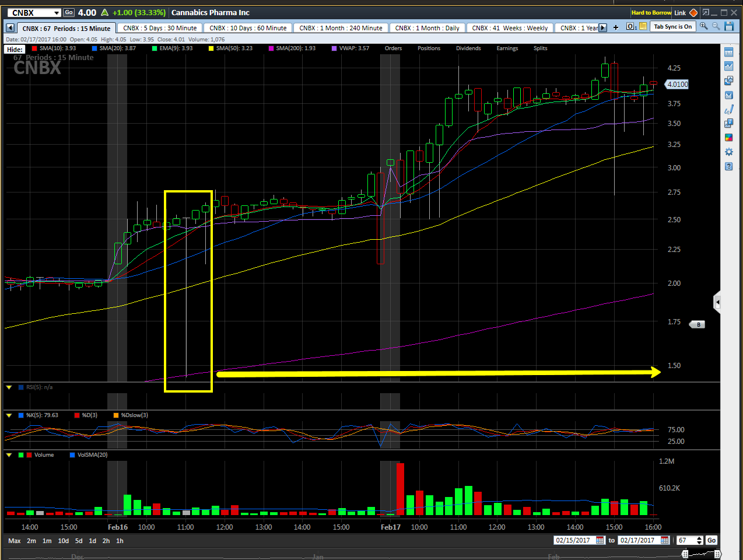Image resolution: width=743 pixels, height=560 pixels.
Task: Toggle Earnings markers on the chart
Action: coord(507,48)
